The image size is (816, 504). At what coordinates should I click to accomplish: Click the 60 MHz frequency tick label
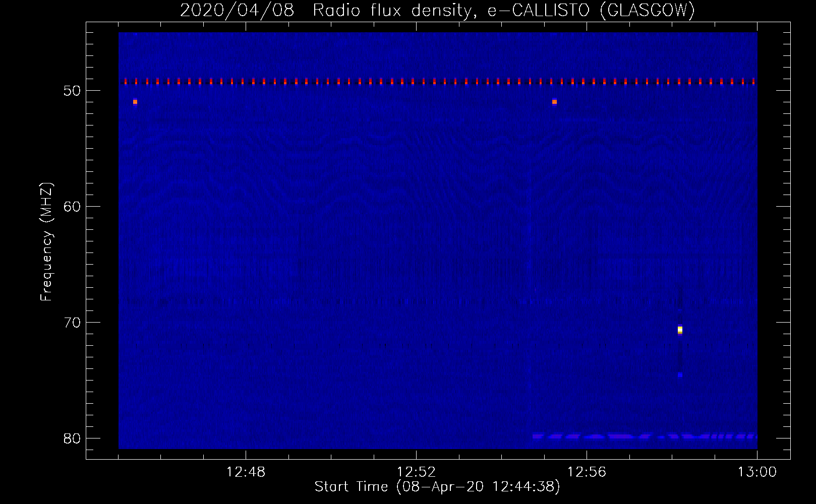73,207
